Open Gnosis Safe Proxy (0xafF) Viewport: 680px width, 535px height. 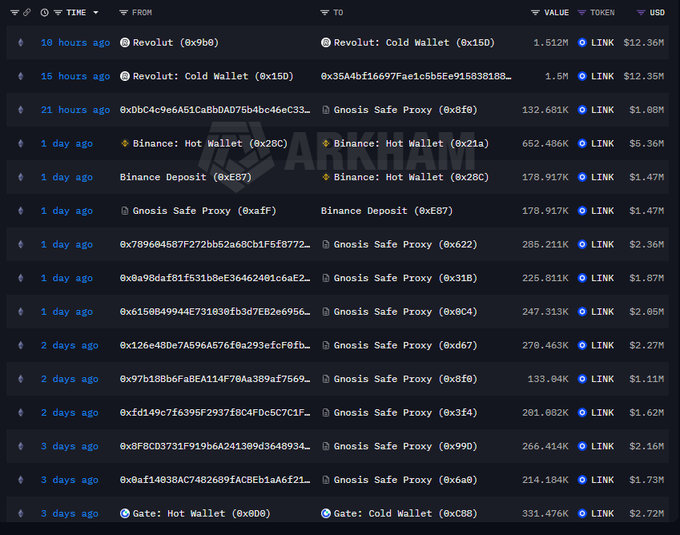204,211
